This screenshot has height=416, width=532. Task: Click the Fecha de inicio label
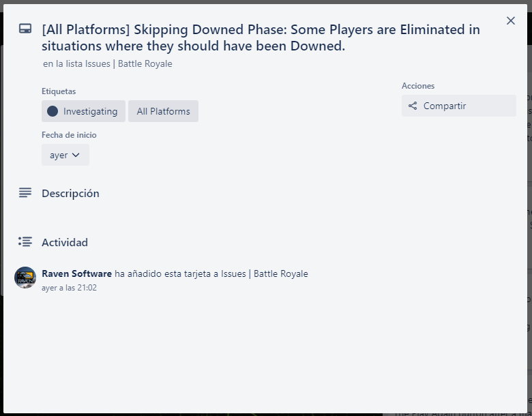click(x=69, y=135)
